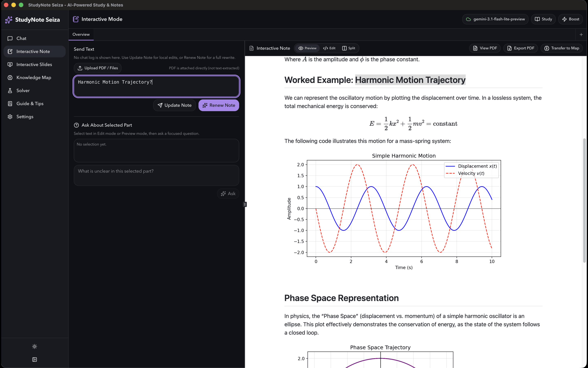
Task: Click the 'No selection yet' box
Action: (156, 151)
